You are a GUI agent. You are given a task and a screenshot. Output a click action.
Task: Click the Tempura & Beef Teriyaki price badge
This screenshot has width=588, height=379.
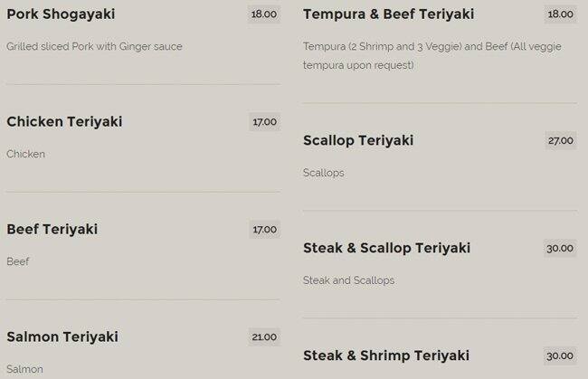click(x=560, y=14)
